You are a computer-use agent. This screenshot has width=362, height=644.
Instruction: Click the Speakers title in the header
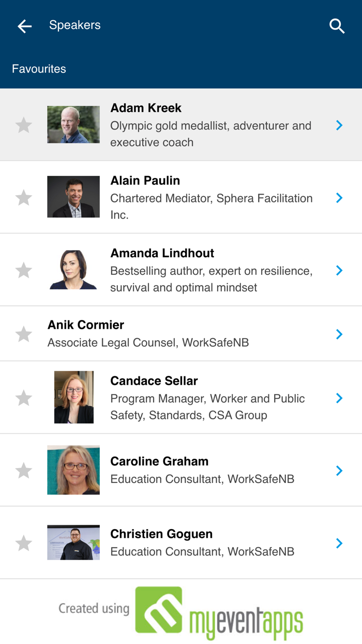pos(74,25)
